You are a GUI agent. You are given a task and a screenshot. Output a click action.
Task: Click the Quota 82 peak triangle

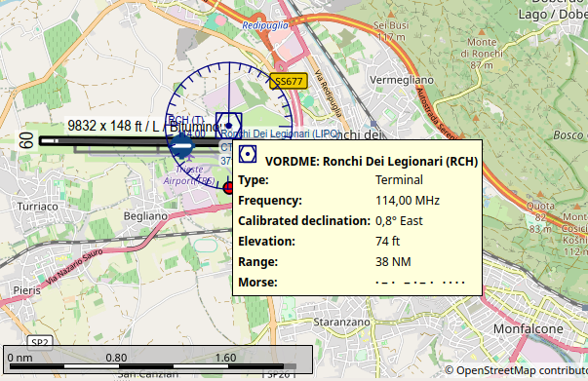click(x=540, y=194)
